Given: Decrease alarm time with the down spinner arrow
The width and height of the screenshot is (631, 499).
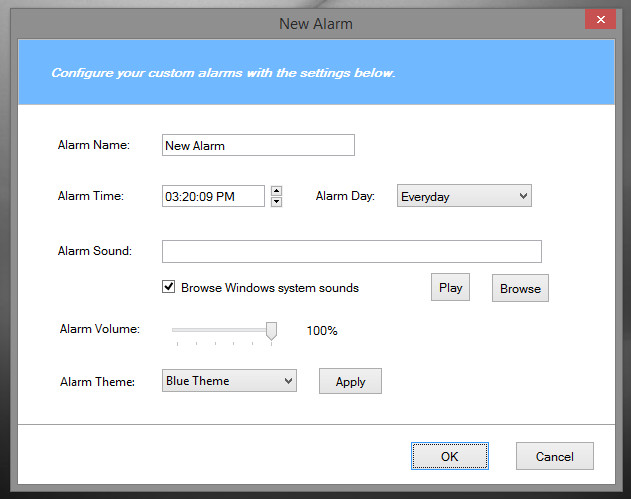Looking at the screenshot, I should pyautogui.click(x=276, y=201).
